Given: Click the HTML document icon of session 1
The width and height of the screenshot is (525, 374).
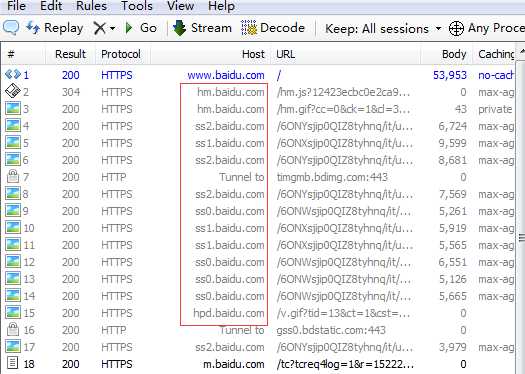Looking at the screenshot, I should point(13,74).
